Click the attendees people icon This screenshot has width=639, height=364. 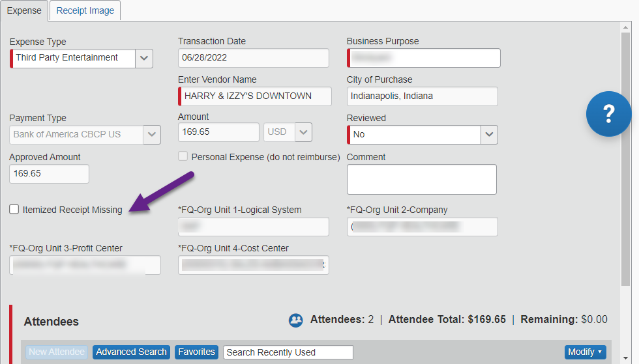296,320
